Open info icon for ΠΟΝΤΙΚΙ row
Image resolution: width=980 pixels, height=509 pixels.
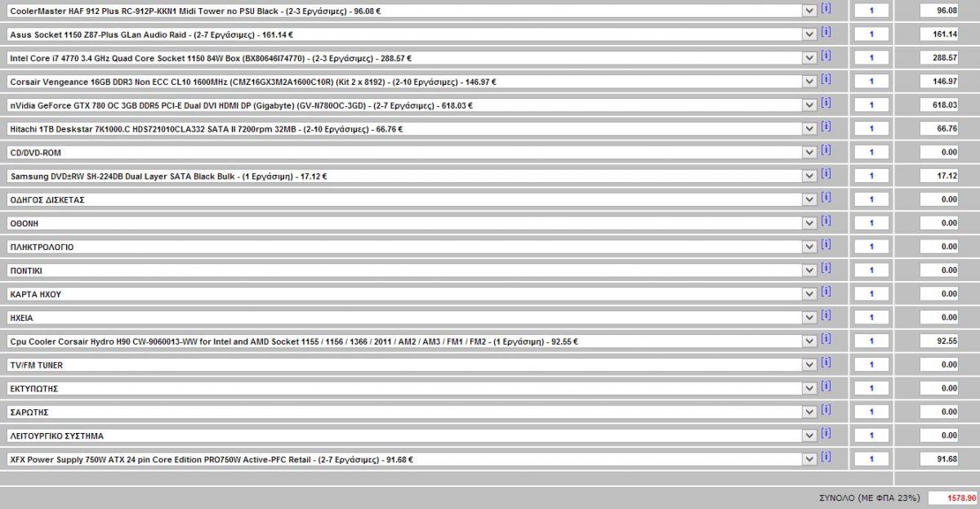[x=826, y=268]
